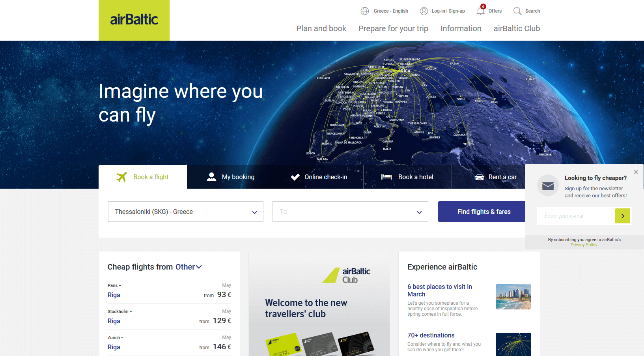644x356 pixels.
Task: Click Find flights & fares button
Action: click(484, 212)
